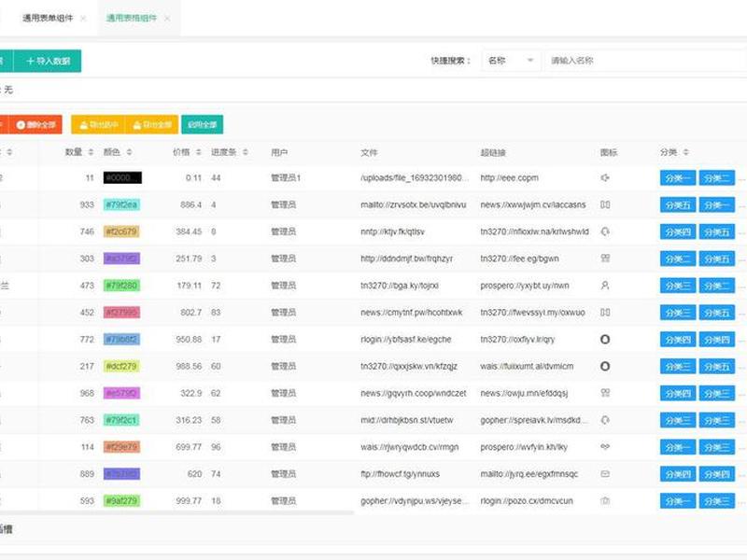
Task: Open the http://eee.copm hyperlink
Action: click(509, 177)
